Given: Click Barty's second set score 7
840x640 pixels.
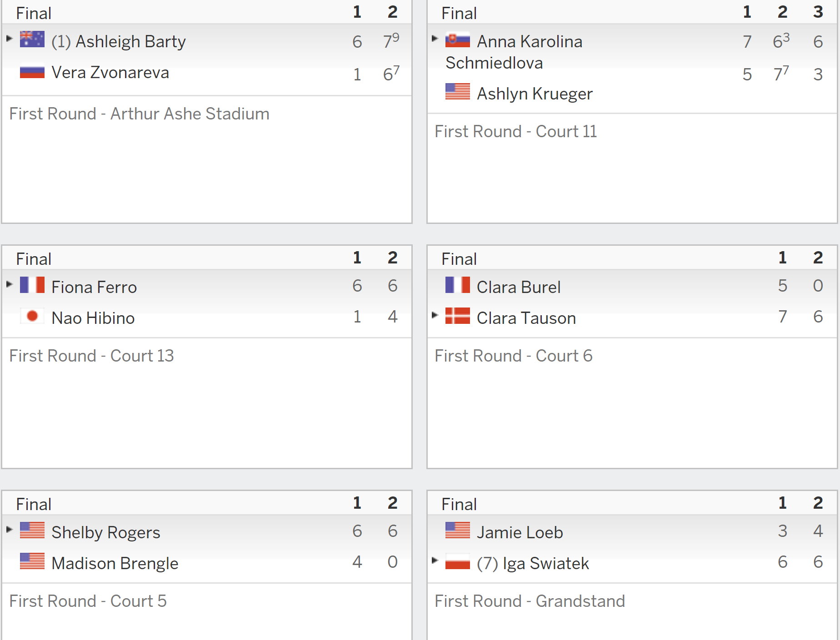Looking at the screenshot, I should 388,42.
